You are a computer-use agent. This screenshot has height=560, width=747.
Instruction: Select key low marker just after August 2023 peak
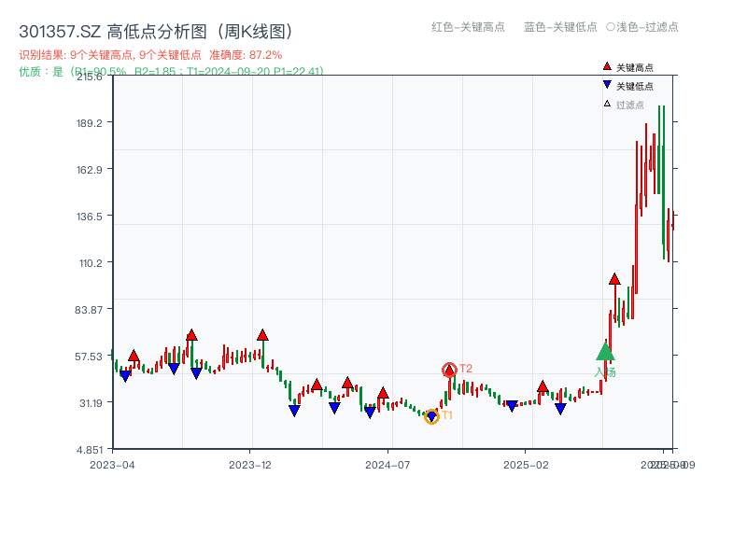coord(196,373)
